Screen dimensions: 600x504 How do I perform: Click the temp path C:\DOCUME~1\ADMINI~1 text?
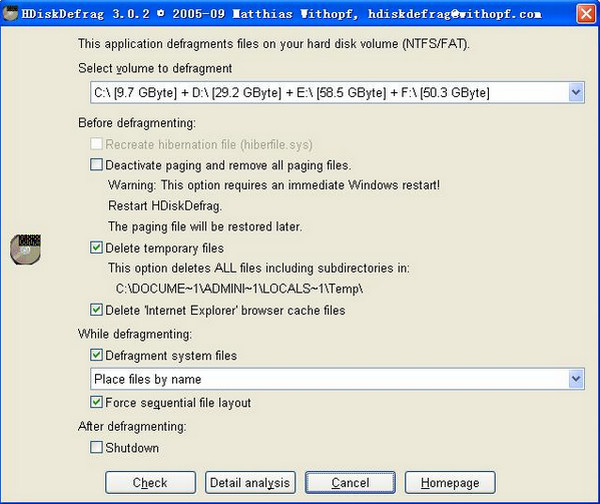(x=239, y=289)
